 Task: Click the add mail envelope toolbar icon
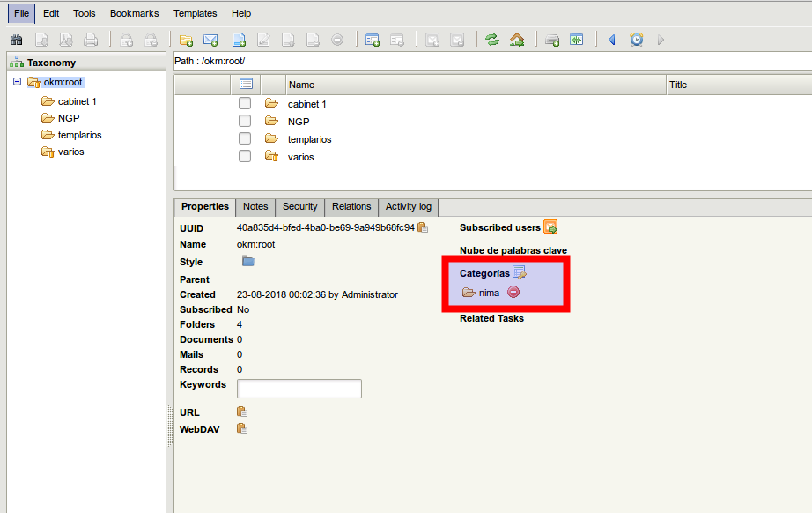(x=210, y=40)
